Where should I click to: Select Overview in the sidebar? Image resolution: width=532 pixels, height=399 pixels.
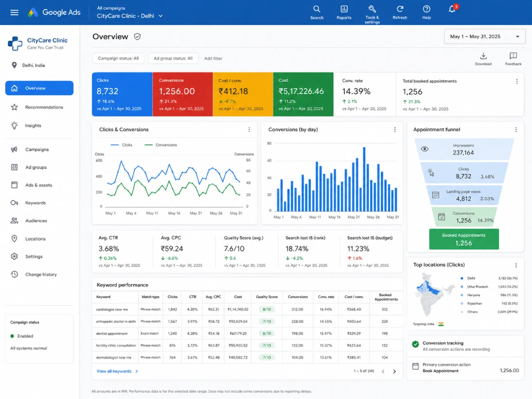point(39,88)
